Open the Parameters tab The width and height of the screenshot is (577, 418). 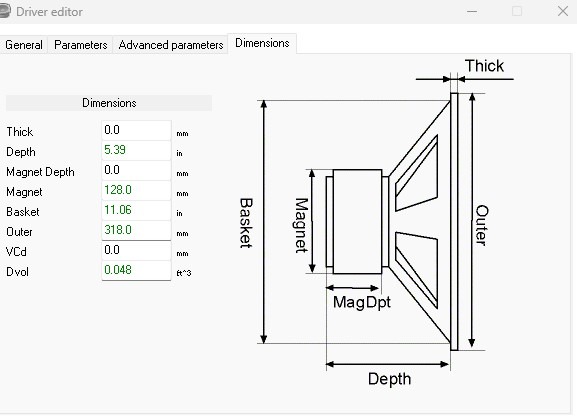point(81,45)
